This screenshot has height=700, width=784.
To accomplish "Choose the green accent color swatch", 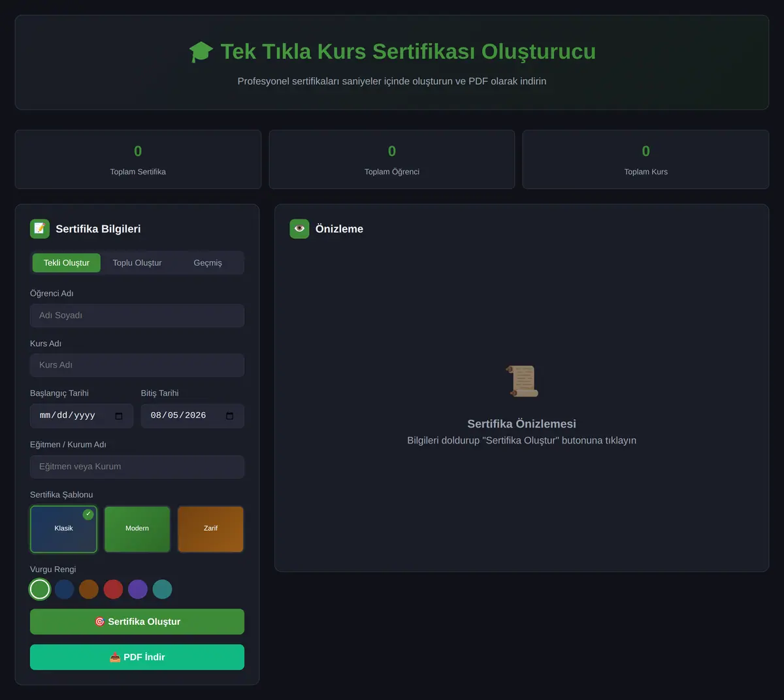I will [40, 589].
